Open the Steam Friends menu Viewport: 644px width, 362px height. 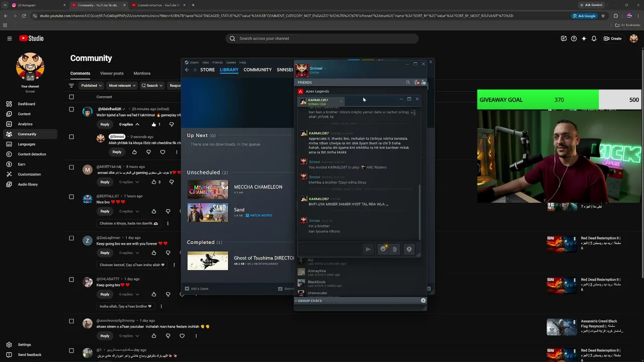point(217,62)
